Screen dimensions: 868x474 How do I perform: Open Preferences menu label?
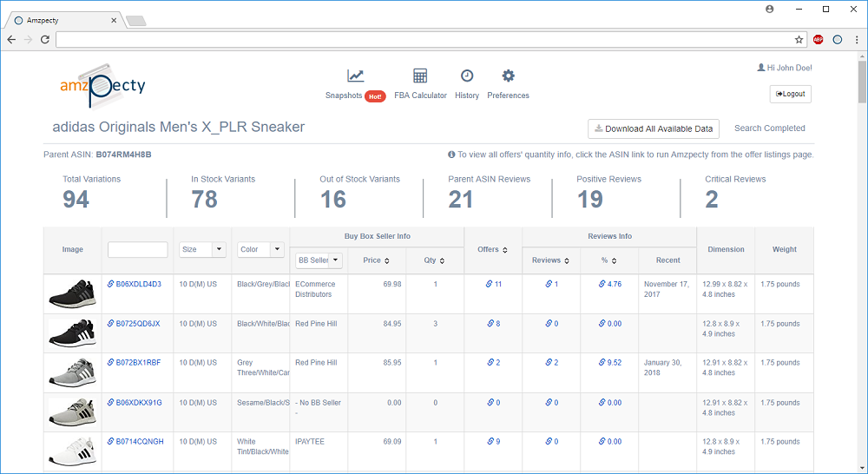tap(508, 95)
